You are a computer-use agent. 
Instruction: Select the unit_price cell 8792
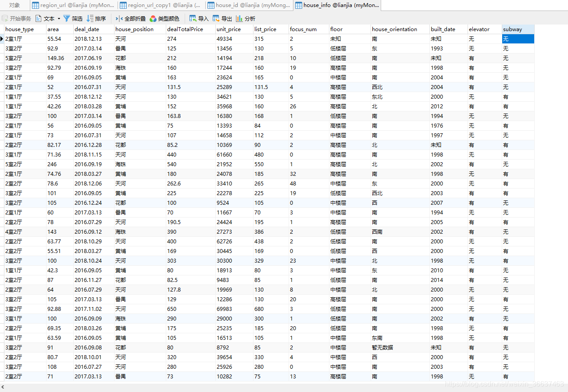coord(235,348)
